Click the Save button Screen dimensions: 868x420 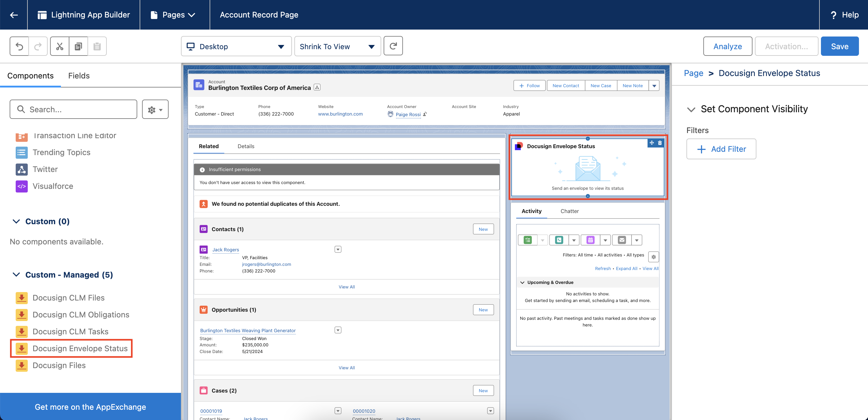(x=839, y=46)
